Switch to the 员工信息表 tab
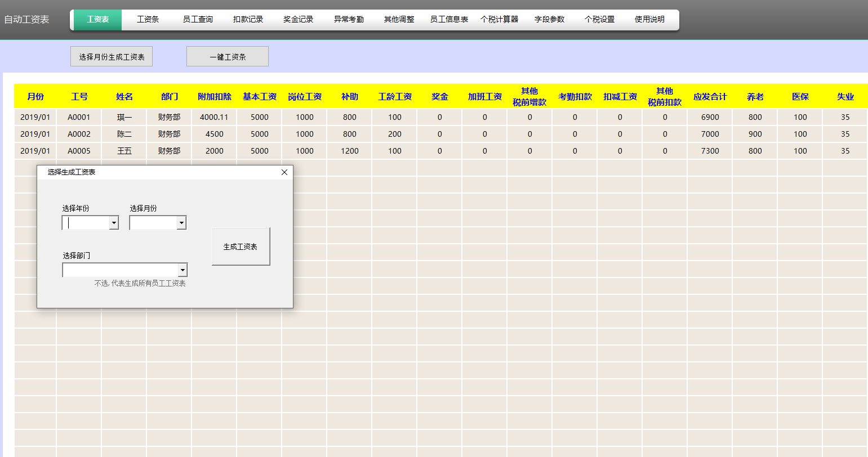This screenshot has height=457, width=868. 449,19
